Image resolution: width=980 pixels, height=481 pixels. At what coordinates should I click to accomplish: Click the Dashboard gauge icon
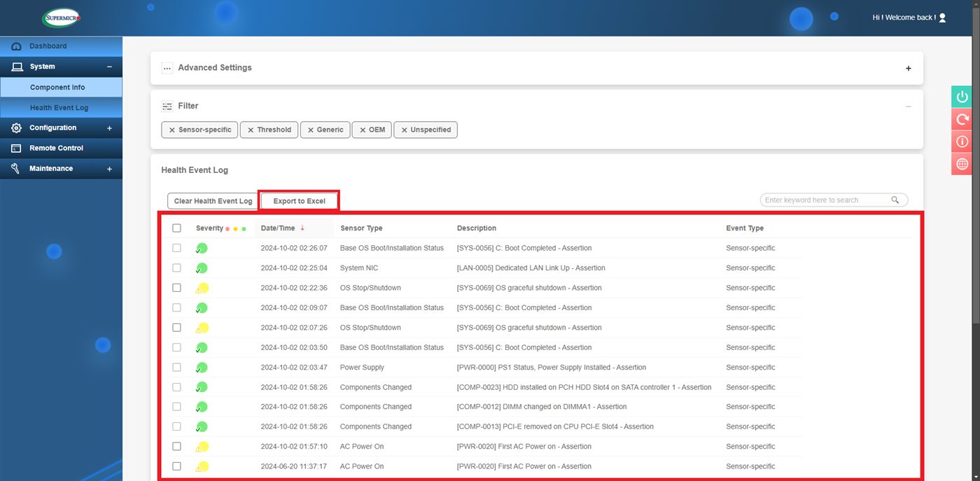pyautogui.click(x=17, y=46)
